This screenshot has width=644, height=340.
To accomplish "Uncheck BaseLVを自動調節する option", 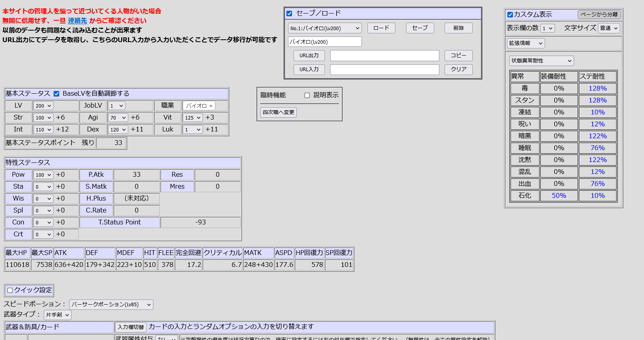I will point(56,94).
